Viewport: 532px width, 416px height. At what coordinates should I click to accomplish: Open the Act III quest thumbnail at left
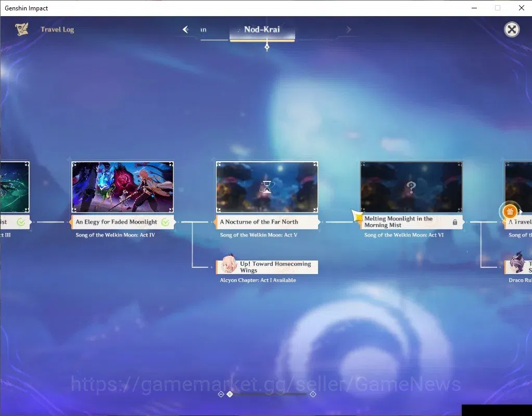(x=15, y=187)
